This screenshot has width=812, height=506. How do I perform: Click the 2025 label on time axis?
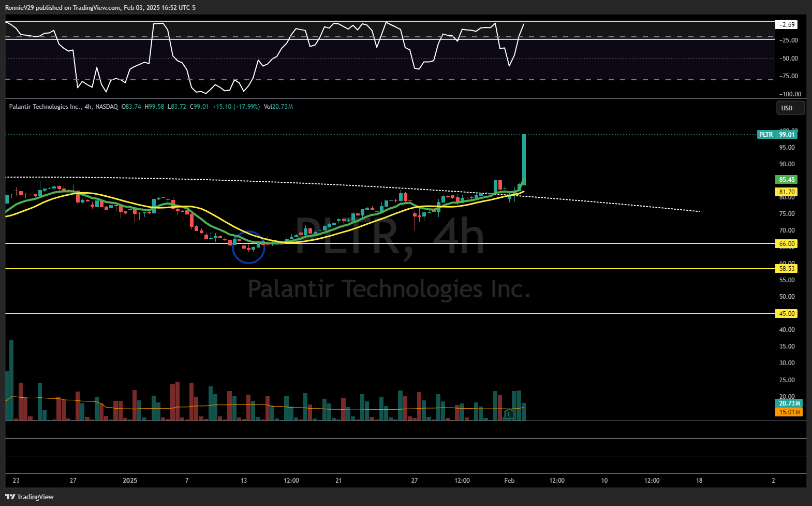(x=130, y=481)
